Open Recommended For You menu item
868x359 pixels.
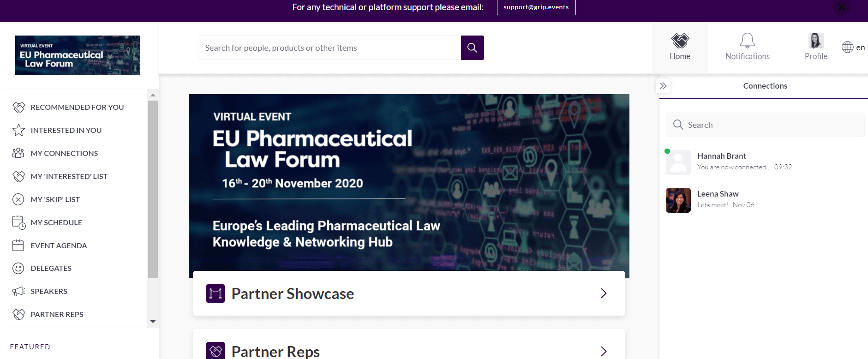(77, 107)
